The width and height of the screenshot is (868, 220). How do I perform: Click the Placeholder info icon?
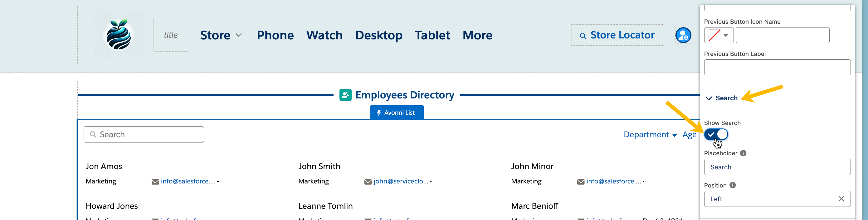tap(743, 153)
